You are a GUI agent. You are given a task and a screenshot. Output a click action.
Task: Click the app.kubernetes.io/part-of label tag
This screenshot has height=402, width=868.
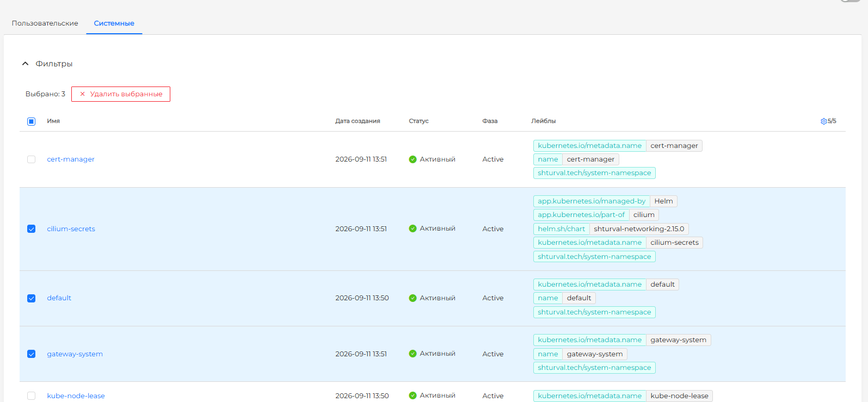pos(581,215)
